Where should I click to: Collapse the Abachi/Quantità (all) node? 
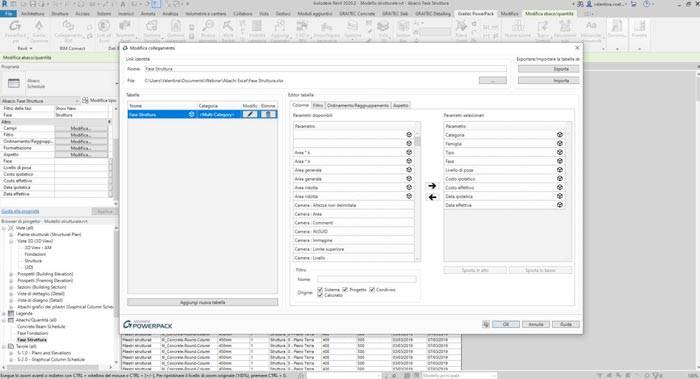[4, 320]
